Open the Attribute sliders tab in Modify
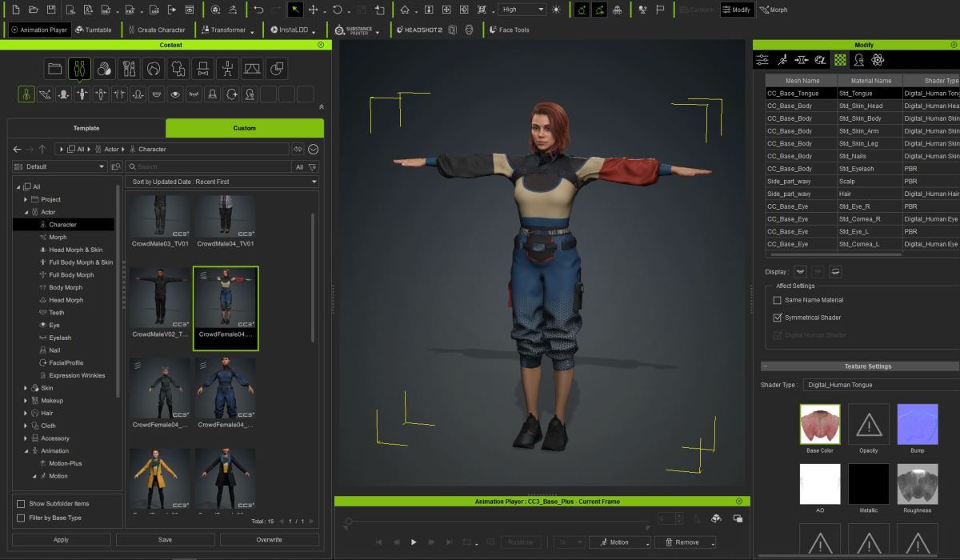Viewport: 960px width, 560px height. click(x=762, y=59)
